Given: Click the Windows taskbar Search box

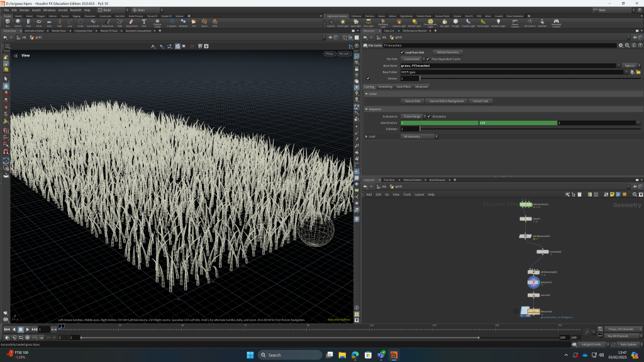Looking at the screenshot, I should coord(289,355).
